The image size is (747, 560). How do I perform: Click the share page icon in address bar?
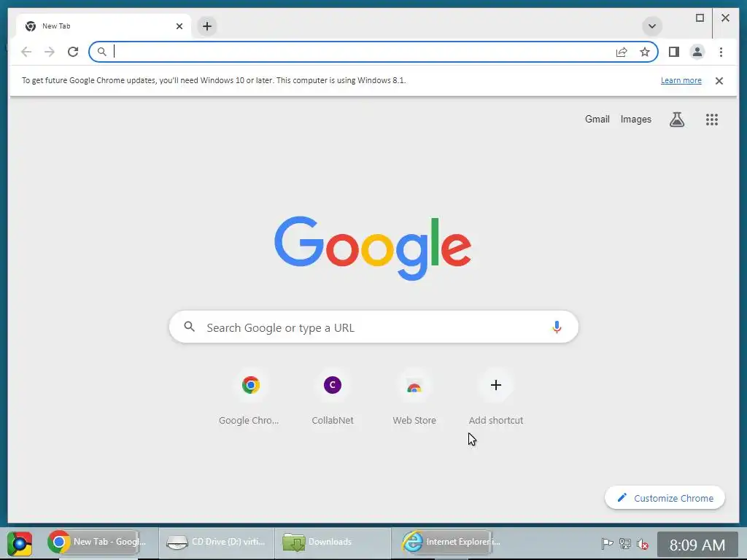[x=622, y=52]
